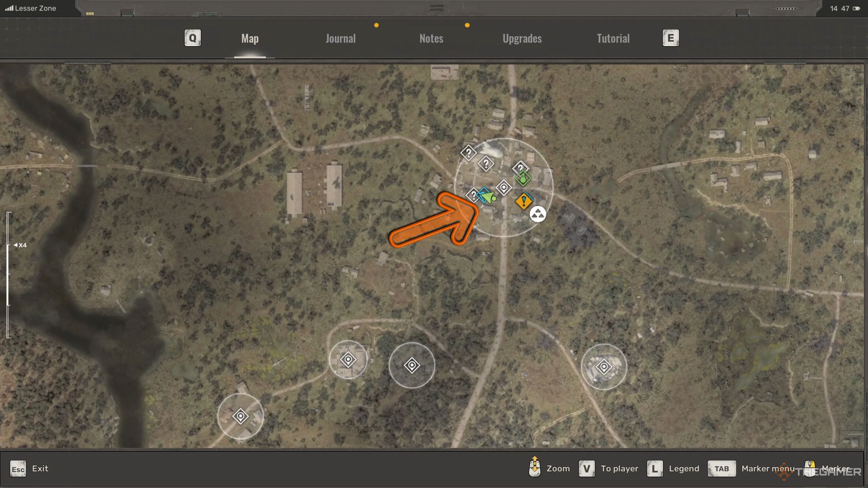Switch to the Upgrades tab
The height and width of the screenshot is (488, 868).
pos(521,38)
